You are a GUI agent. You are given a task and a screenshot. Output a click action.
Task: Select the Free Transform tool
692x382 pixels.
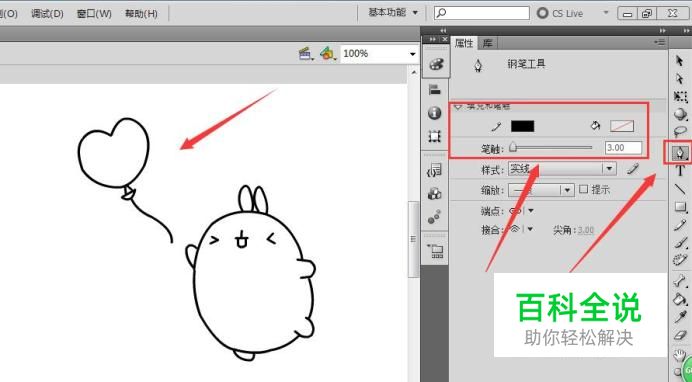coord(680,96)
